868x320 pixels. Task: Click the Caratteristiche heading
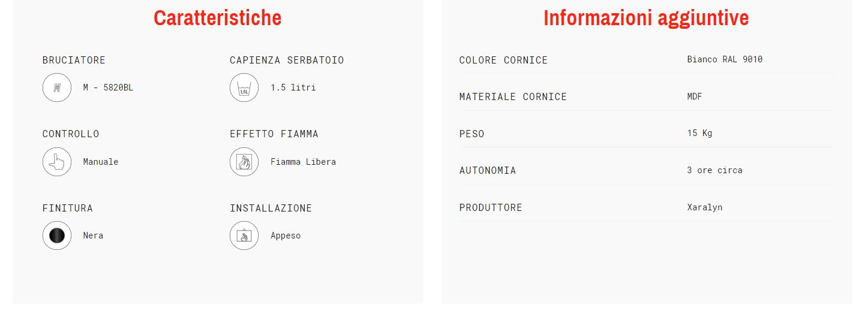[218, 17]
